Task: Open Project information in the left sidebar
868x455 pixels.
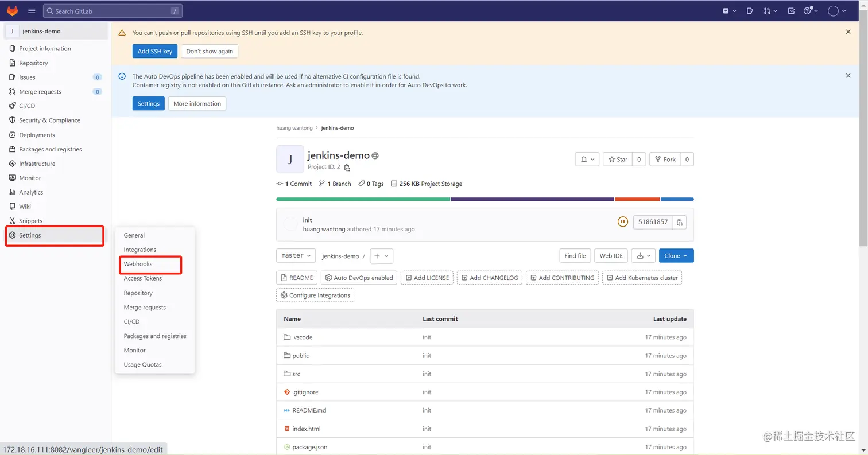Action: 56,49
